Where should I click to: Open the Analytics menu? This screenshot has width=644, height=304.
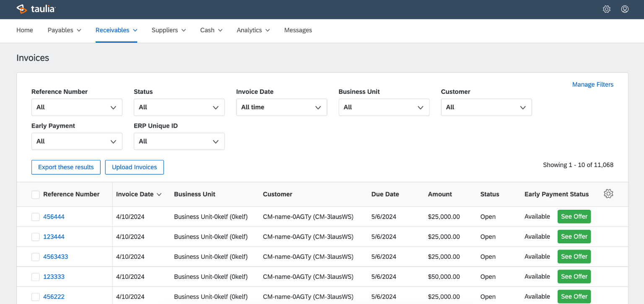(253, 30)
